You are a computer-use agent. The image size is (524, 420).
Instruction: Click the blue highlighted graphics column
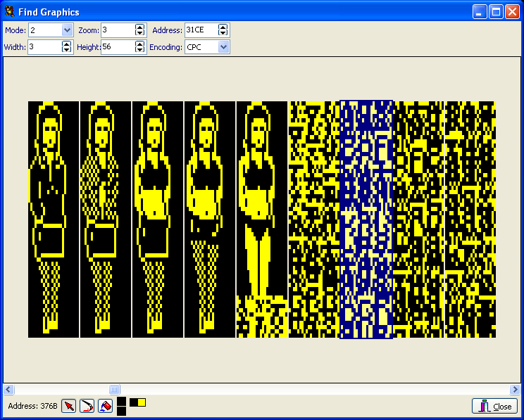point(366,219)
